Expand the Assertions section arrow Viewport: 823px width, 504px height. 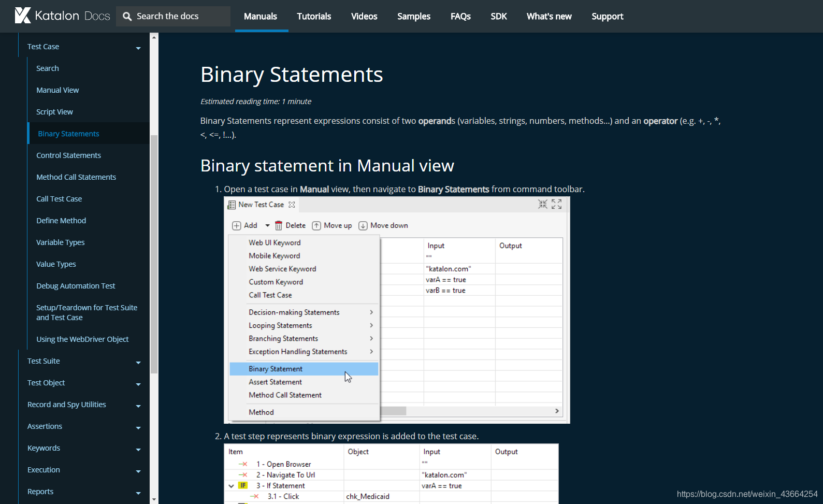click(138, 428)
